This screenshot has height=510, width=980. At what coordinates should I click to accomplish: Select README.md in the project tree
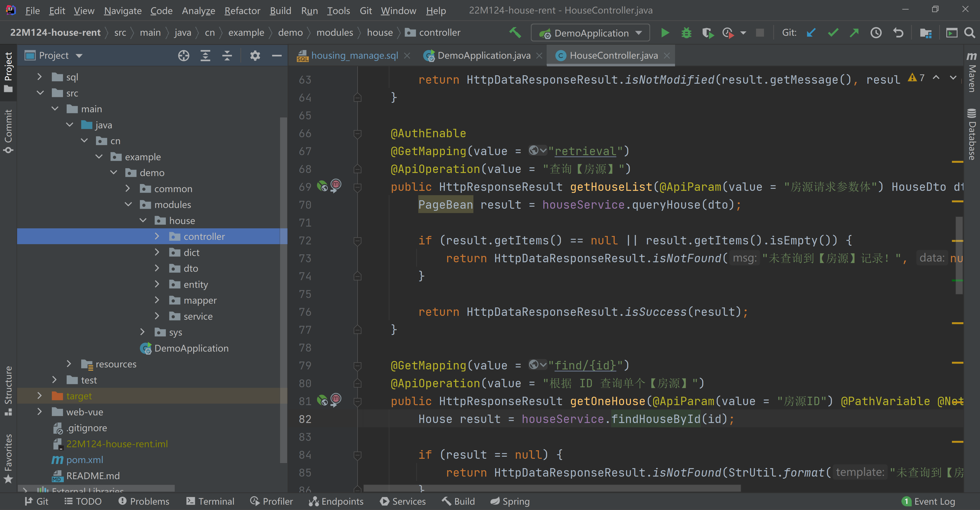pyautogui.click(x=93, y=475)
